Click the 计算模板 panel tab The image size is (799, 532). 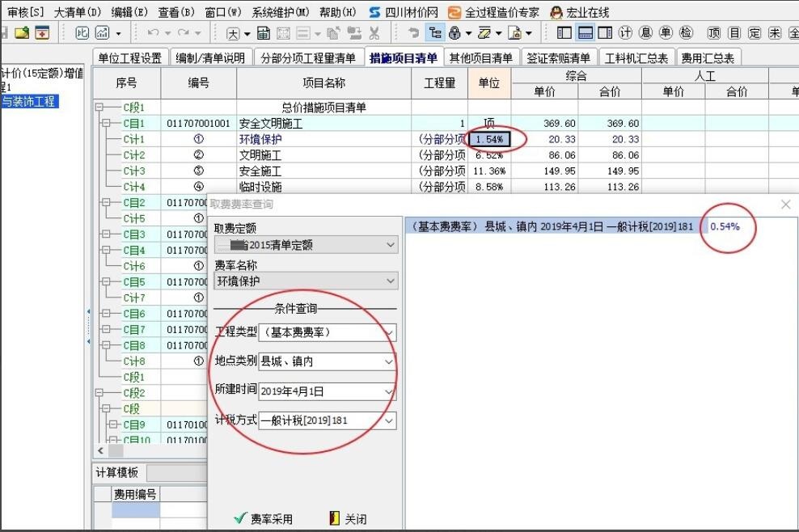coord(117,472)
